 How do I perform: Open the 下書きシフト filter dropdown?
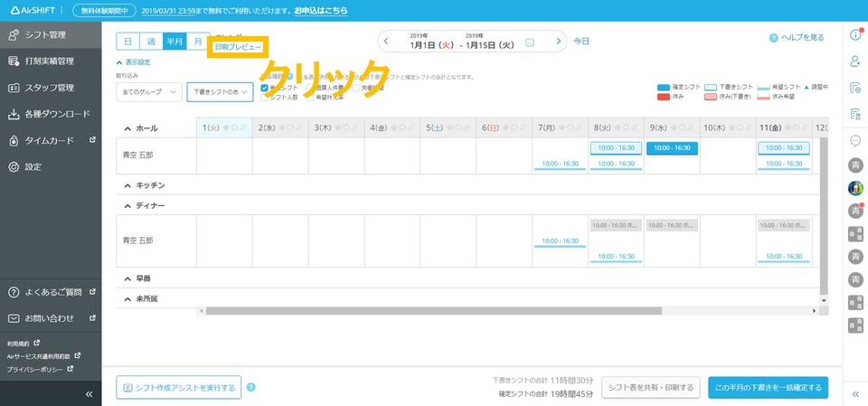pyautogui.click(x=220, y=92)
